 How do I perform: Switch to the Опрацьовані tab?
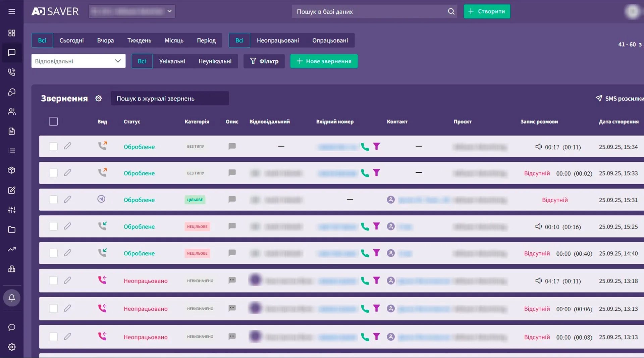click(330, 40)
